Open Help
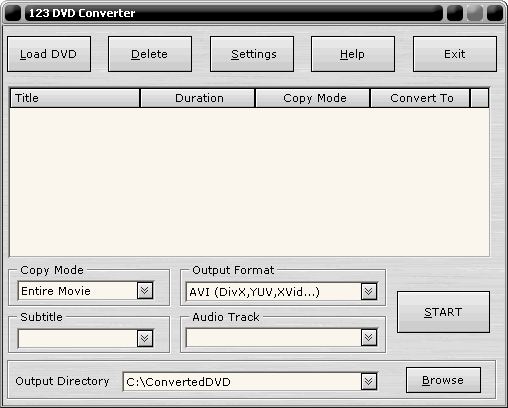This screenshot has width=508, height=408. pyautogui.click(x=353, y=54)
